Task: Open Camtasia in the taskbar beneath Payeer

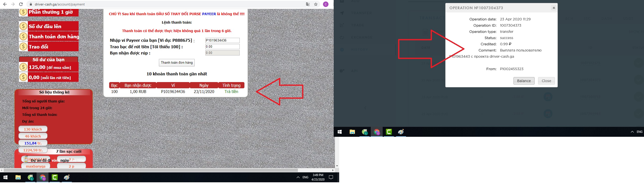Action: click(x=389, y=132)
